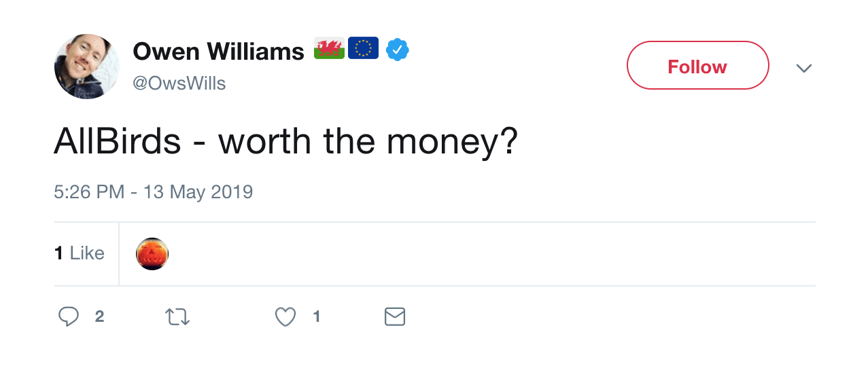Follow Owen Williams

697,66
